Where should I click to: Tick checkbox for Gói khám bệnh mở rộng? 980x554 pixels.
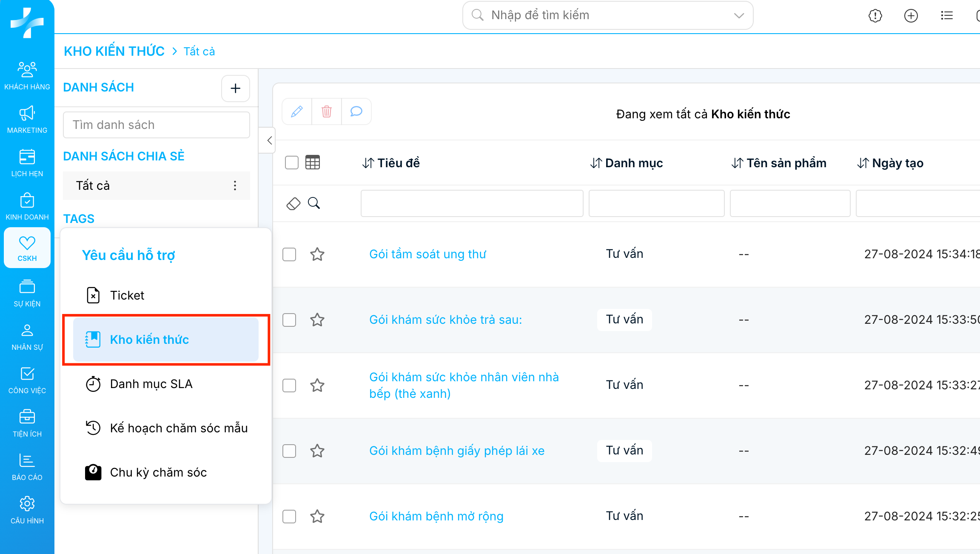289,517
